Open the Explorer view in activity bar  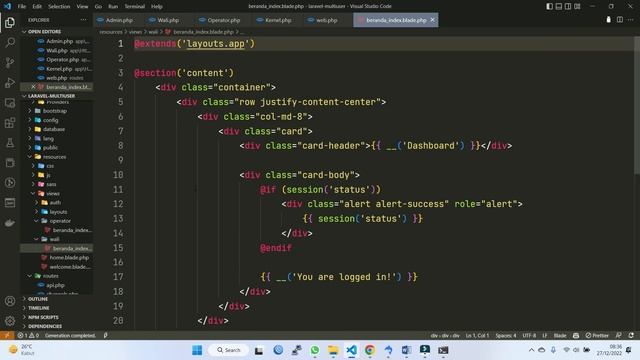(10, 22)
